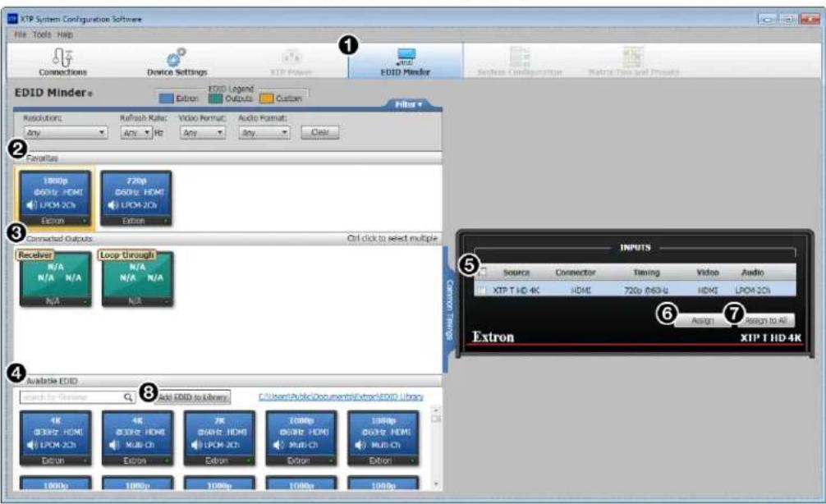
Task: Open the Device Settings gear icon
Action: click(x=177, y=57)
